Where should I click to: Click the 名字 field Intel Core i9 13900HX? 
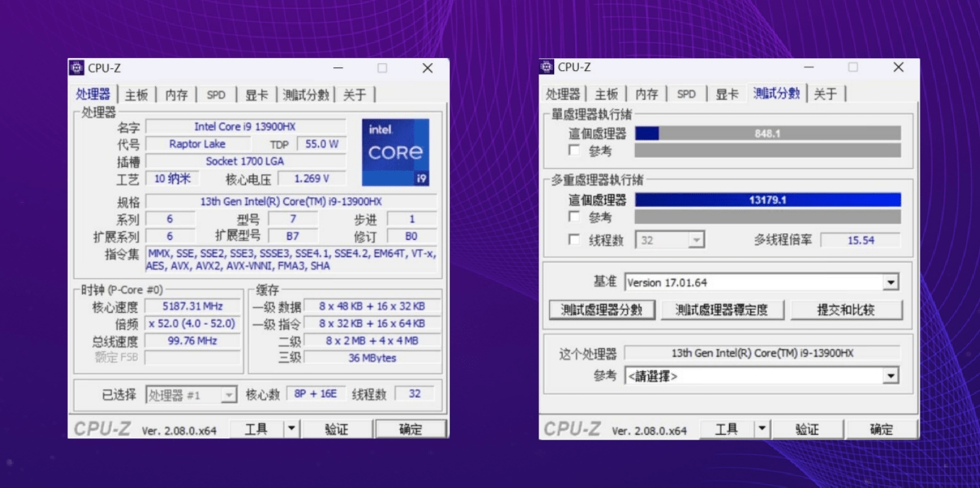tap(245, 127)
